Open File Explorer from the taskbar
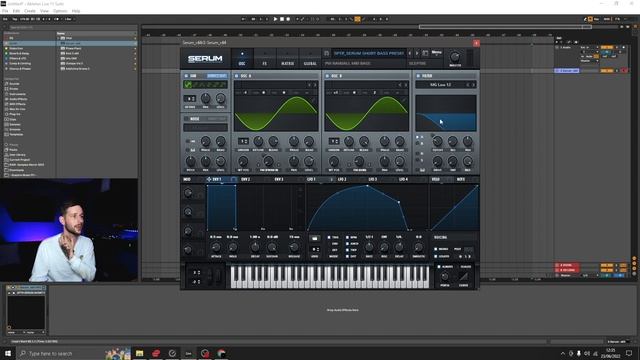The width and height of the screenshot is (640, 360). point(140,353)
